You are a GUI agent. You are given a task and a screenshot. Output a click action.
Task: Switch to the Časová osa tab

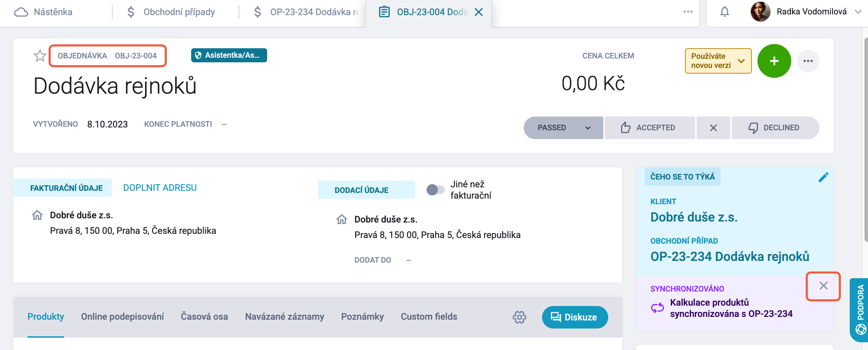(x=204, y=317)
